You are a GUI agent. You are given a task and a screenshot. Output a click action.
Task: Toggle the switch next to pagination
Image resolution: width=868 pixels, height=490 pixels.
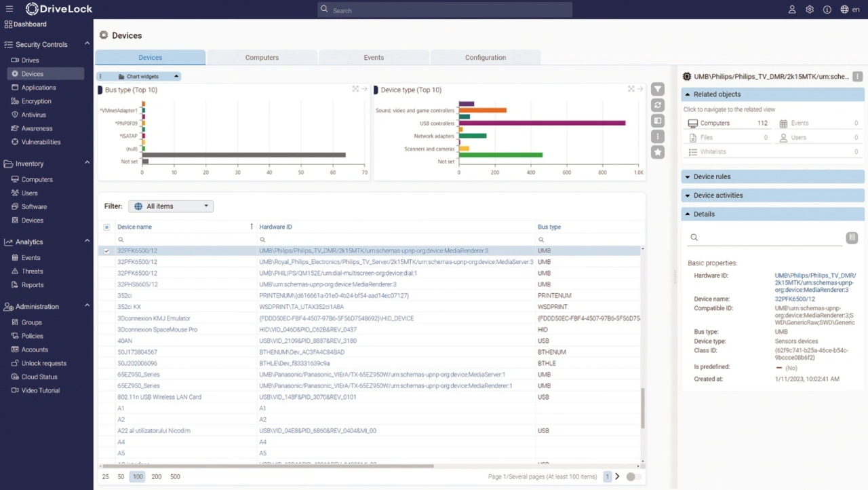633,476
